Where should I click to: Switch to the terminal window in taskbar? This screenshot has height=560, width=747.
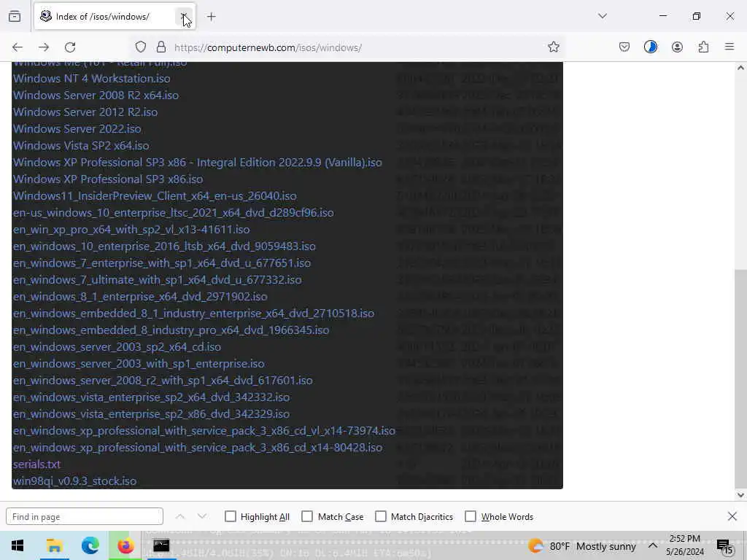coord(161,545)
